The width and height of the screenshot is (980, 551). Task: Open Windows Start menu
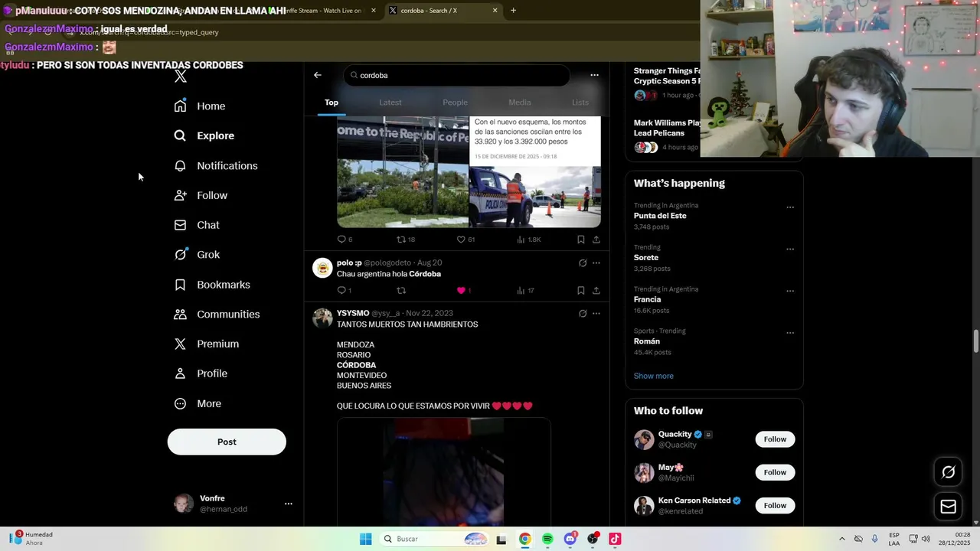(x=366, y=539)
